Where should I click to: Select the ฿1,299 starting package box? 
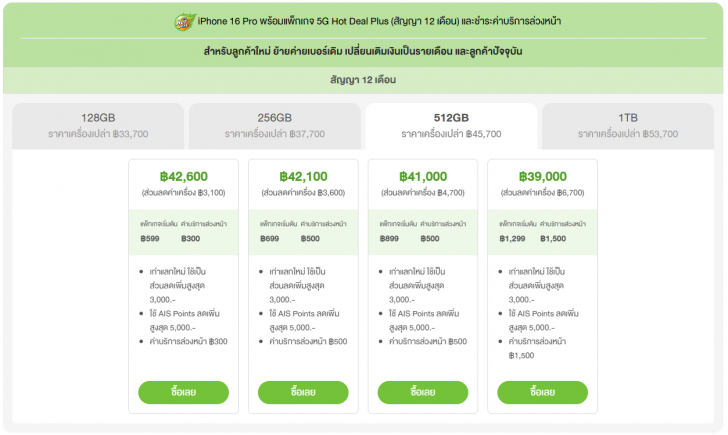pyautogui.click(x=543, y=231)
